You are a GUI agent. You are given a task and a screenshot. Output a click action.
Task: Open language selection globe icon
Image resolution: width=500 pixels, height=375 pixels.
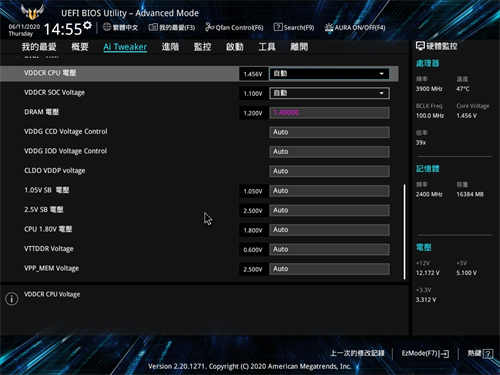click(x=107, y=27)
